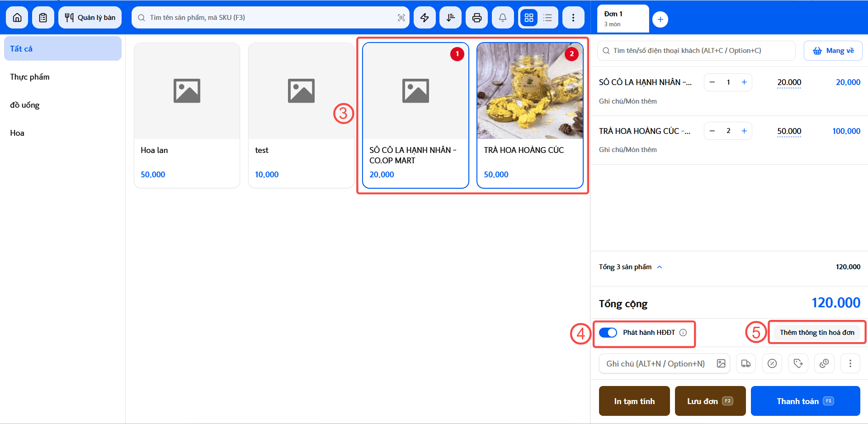Open order more options menu
The width and height of the screenshot is (868, 424).
tap(850, 363)
